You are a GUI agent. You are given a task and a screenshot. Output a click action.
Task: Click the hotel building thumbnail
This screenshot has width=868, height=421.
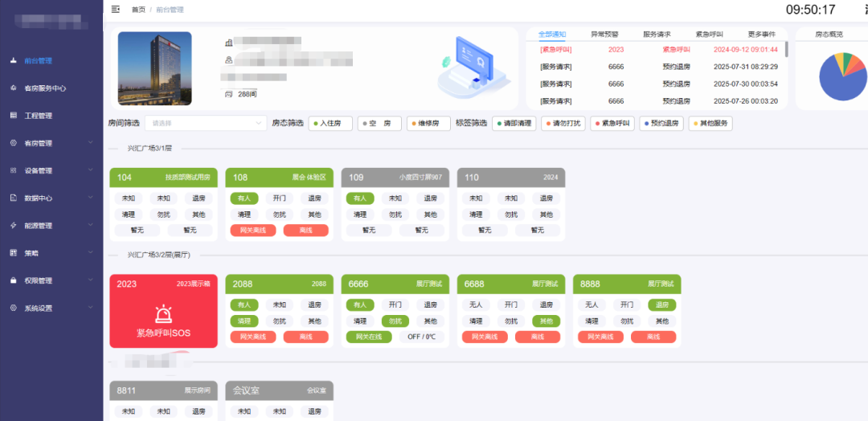click(x=155, y=68)
